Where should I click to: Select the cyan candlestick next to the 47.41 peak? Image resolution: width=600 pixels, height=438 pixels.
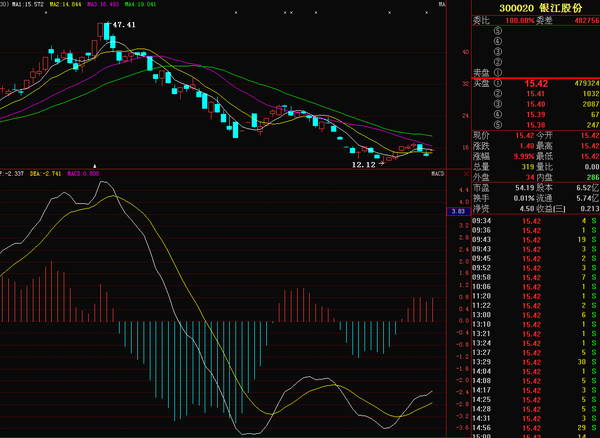click(x=106, y=31)
